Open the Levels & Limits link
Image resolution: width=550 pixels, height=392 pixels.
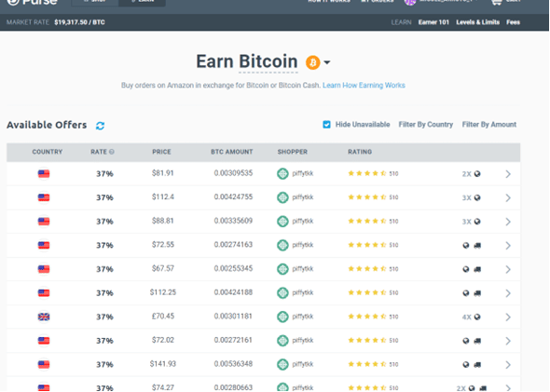click(x=477, y=22)
